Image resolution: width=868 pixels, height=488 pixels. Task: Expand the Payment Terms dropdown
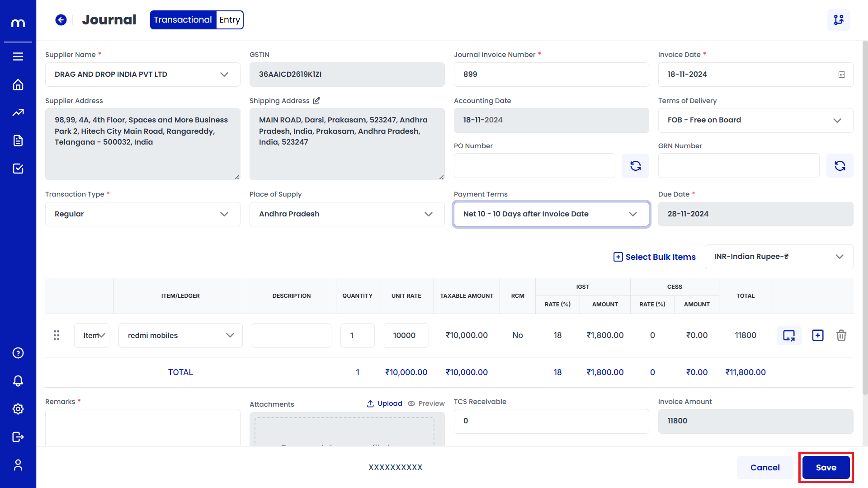click(x=551, y=214)
